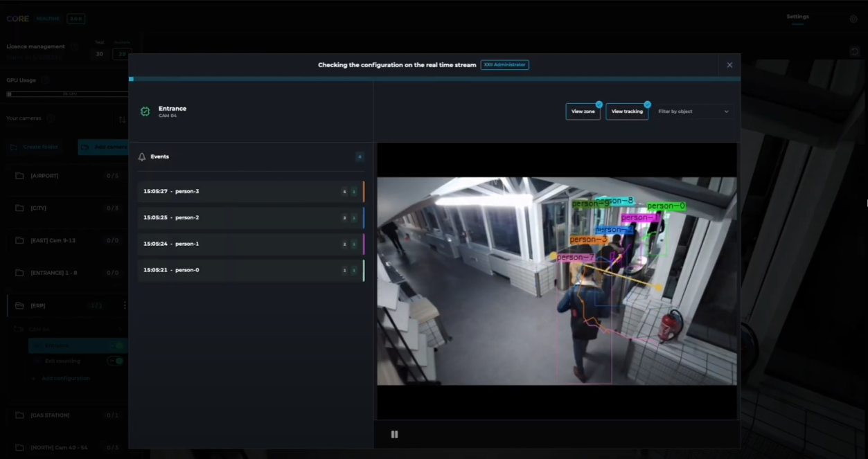Select the 15:05:25 person-2 event
This screenshot has width=868, height=459.
(x=251, y=218)
